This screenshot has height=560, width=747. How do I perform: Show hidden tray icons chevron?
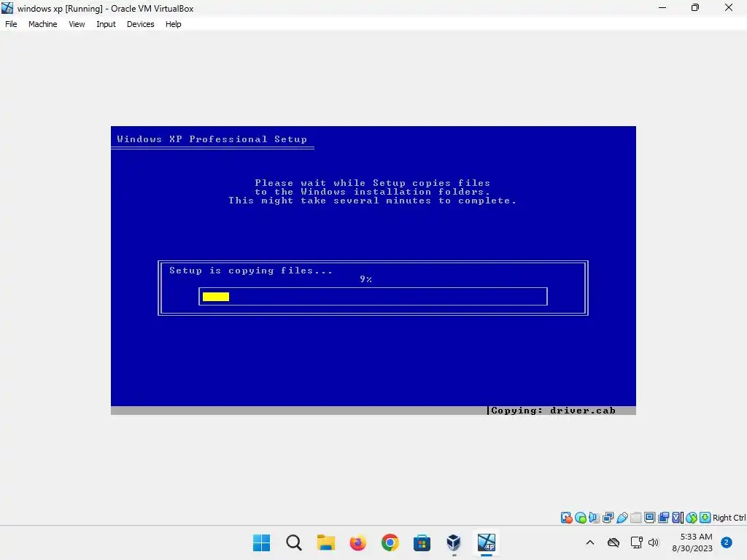[x=589, y=542]
